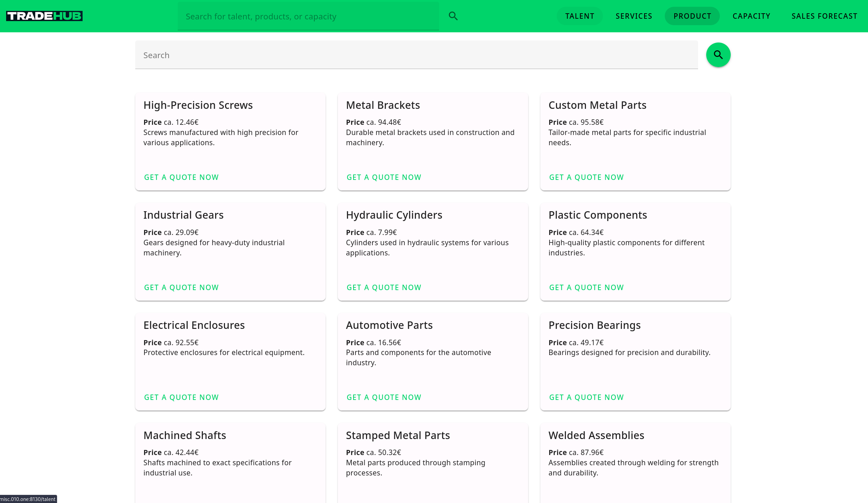Image resolution: width=868 pixels, height=503 pixels.
Task: Get a quote for Automotive Parts
Action: [384, 397]
